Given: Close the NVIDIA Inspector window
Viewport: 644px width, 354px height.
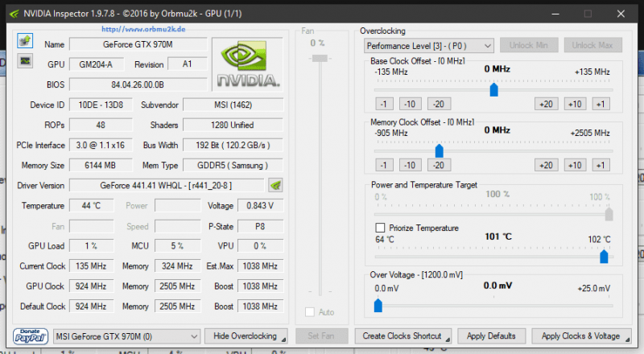Looking at the screenshot, I should (621, 14).
